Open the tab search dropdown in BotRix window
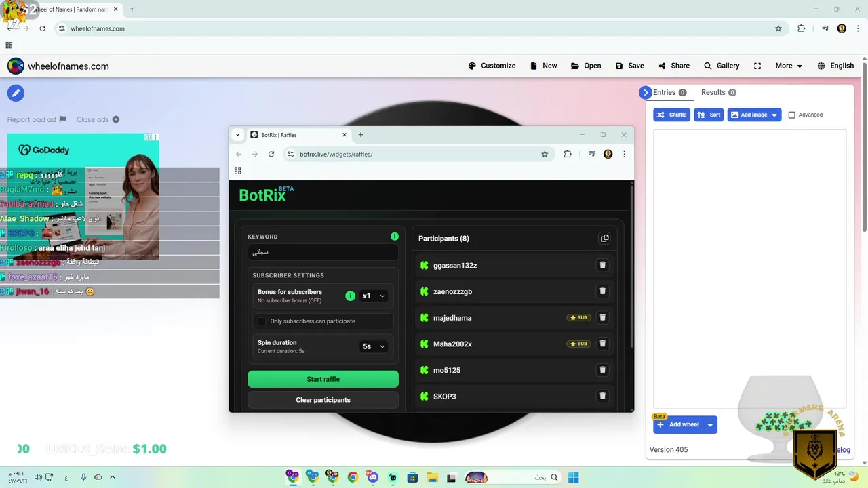The height and width of the screenshot is (488, 868). 237,135
